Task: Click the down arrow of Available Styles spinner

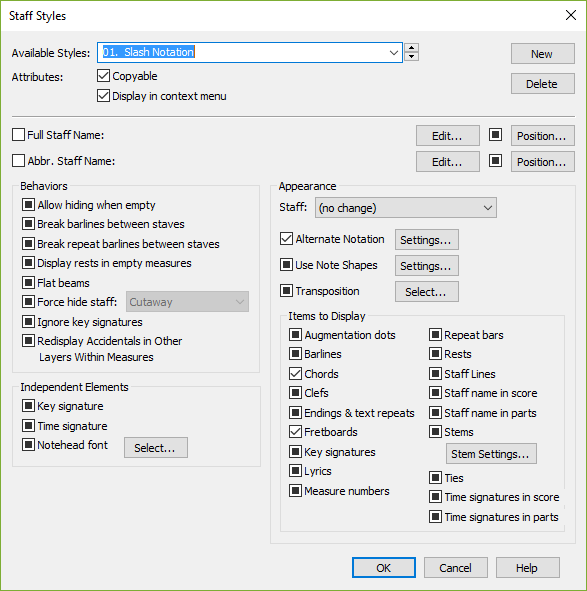Action: point(411,57)
